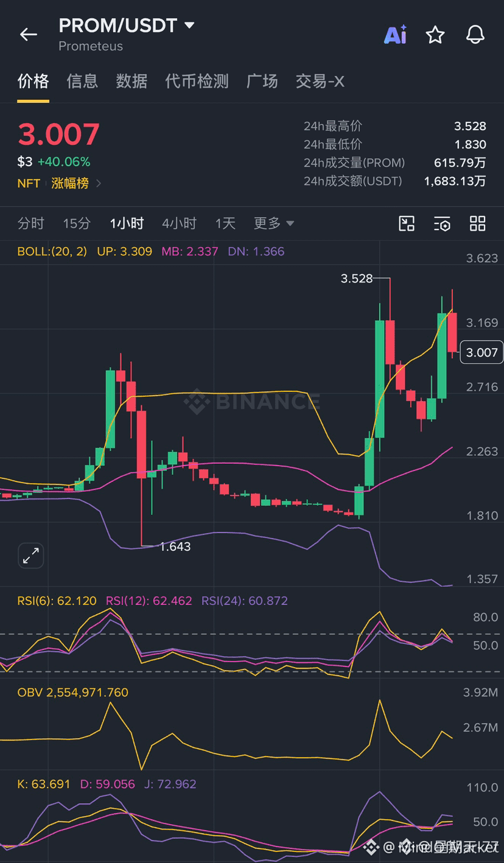Image resolution: width=504 pixels, height=863 pixels.
Task: Tap the MB: 2.337 value
Action: tap(189, 251)
